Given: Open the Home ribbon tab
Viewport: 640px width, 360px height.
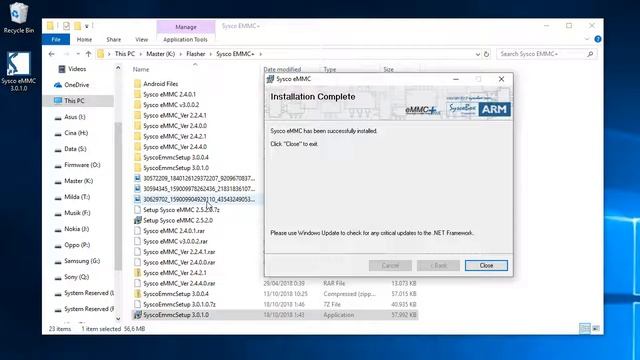Looking at the screenshot, I should [x=84, y=40].
